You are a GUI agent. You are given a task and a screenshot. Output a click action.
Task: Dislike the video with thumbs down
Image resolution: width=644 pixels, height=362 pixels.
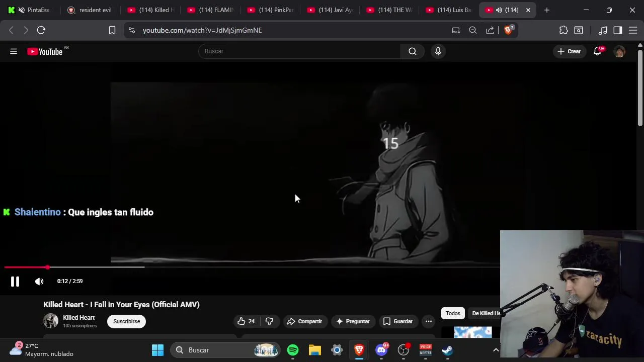(x=269, y=321)
